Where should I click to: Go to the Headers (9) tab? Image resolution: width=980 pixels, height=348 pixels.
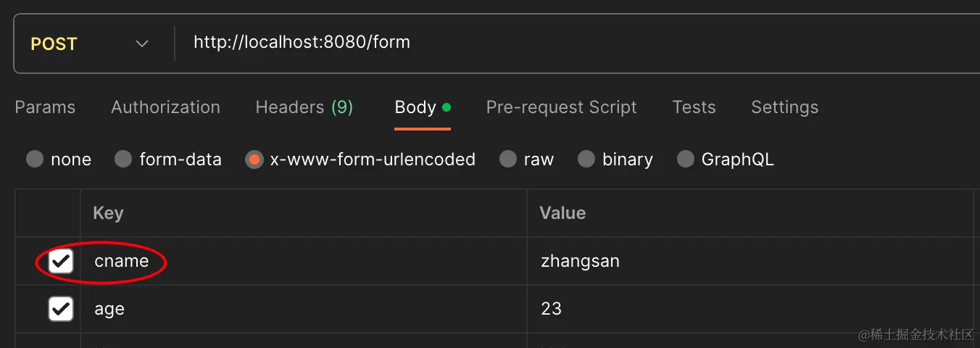click(x=304, y=107)
